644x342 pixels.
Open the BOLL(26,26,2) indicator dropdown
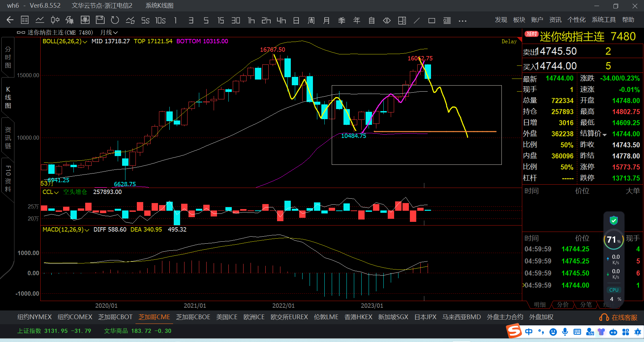85,42
